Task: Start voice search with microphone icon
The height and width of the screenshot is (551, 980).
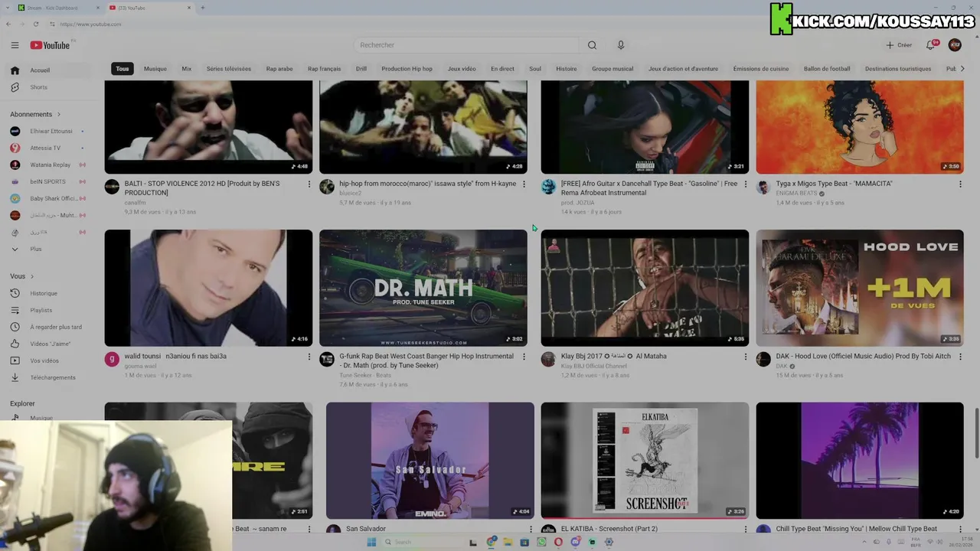Action: tap(621, 45)
